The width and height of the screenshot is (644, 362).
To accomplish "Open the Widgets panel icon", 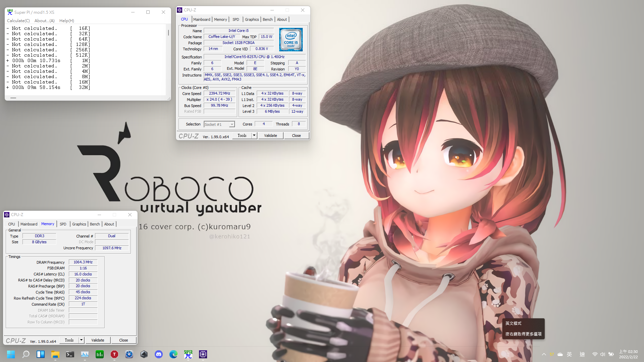I will tap(41, 354).
